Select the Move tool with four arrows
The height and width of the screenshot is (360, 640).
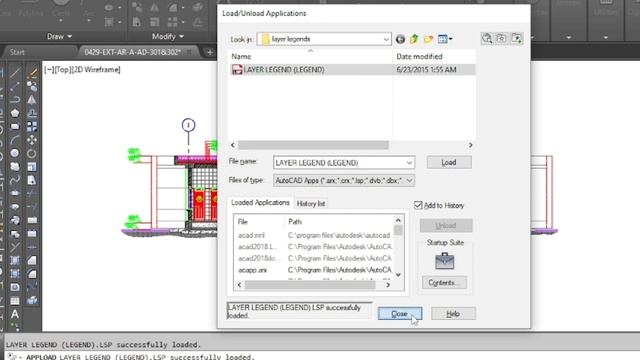[x=32, y=140]
